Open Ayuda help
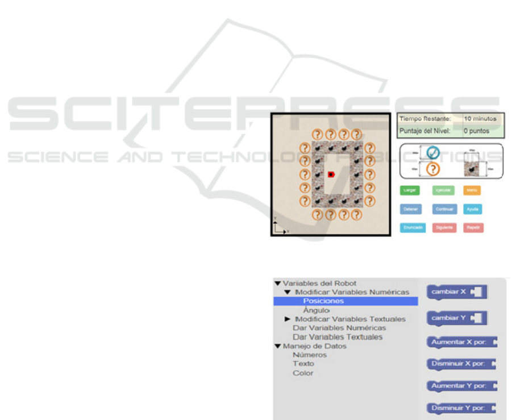 click(472, 209)
